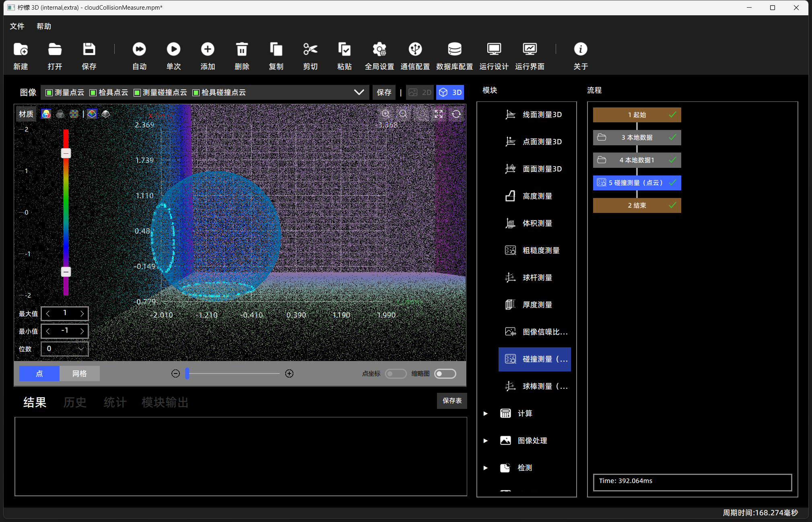Image resolution: width=812 pixels, height=522 pixels.
Task: Increase 最大值 with right arrow
Action: tap(82, 314)
